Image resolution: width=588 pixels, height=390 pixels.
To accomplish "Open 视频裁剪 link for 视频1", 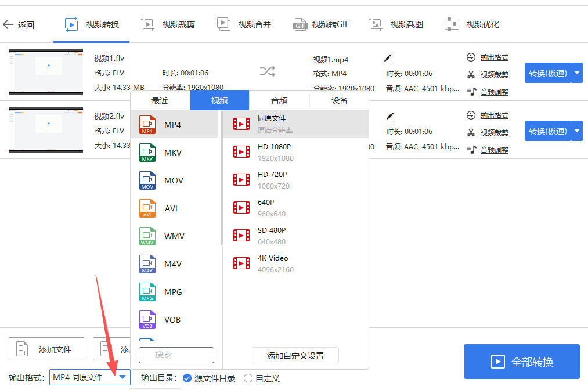I will tap(494, 75).
